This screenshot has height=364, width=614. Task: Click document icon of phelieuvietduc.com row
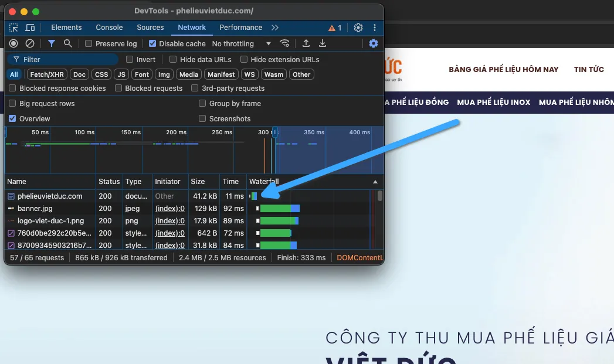click(11, 196)
